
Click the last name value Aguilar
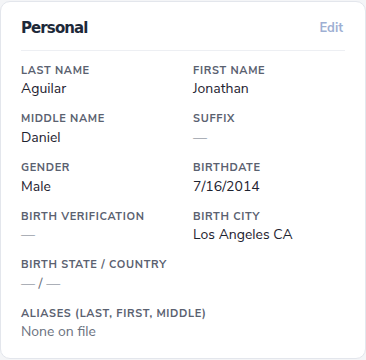tap(44, 89)
